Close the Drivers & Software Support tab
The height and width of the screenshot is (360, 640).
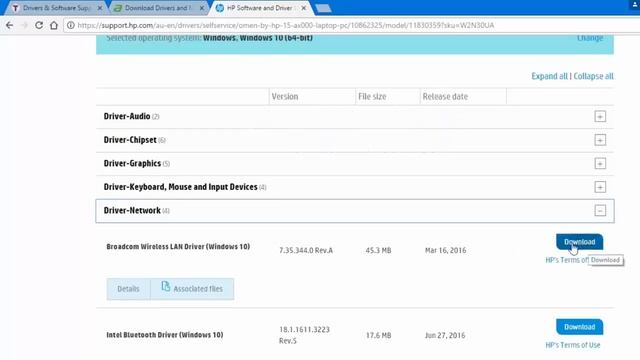(x=100, y=8)
